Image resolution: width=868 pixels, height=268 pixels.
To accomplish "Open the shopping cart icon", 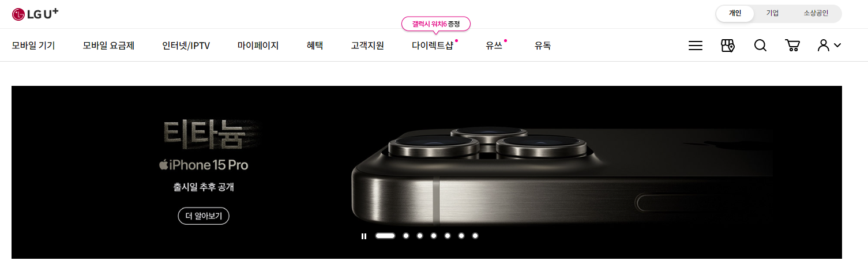I will (792, 46).
